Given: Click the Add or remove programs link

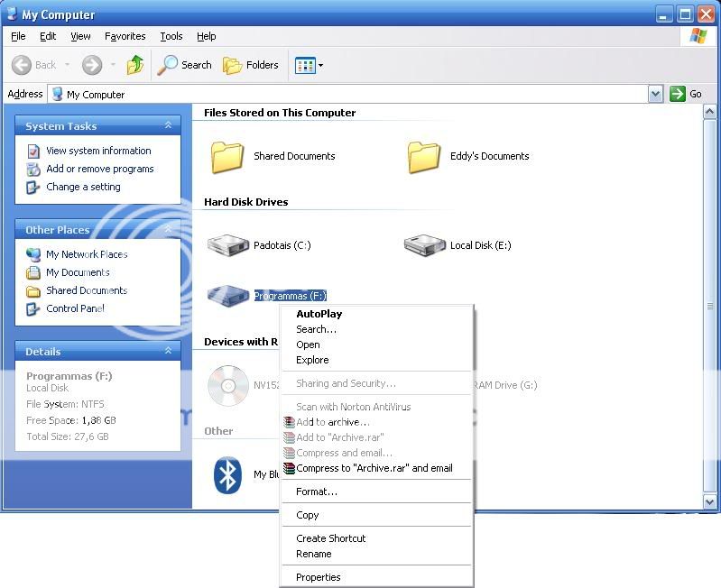Looking at the screenshot, I should tap(99, 169).
